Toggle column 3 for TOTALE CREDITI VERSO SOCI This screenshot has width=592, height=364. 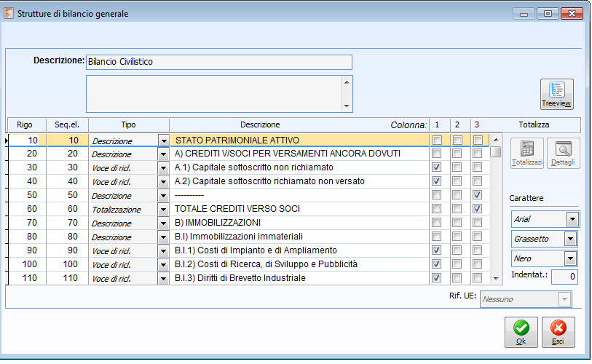coord(477,209)
